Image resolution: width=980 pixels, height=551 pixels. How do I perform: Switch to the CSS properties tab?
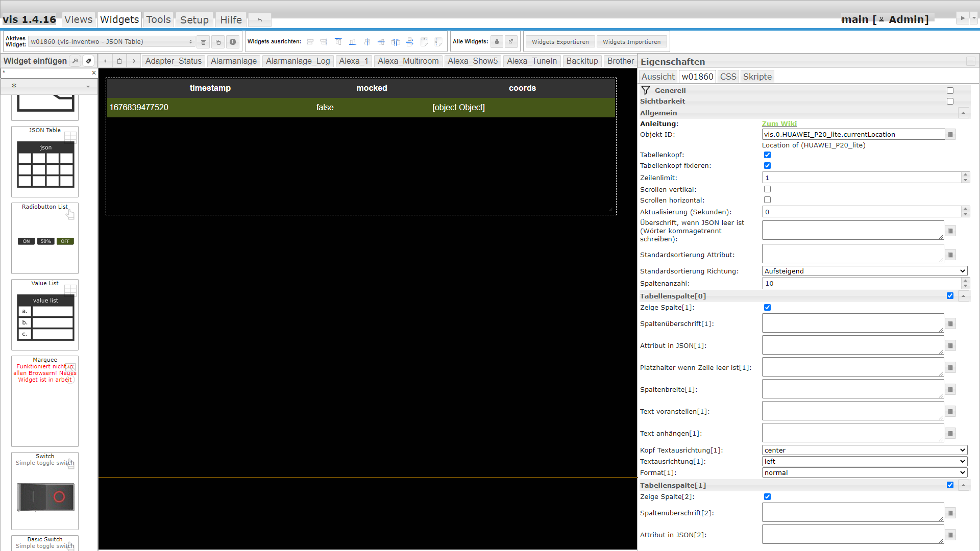pyautogui.click(x=728, y=77)
